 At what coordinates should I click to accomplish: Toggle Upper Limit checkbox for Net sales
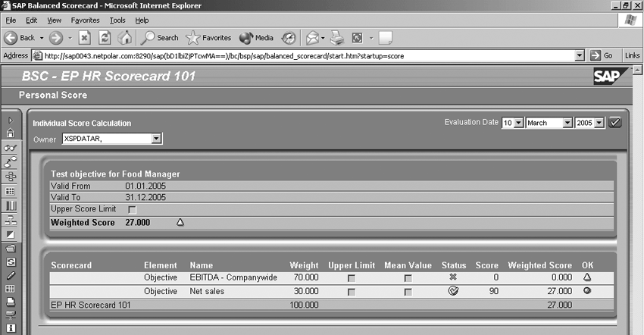[351, 292]
